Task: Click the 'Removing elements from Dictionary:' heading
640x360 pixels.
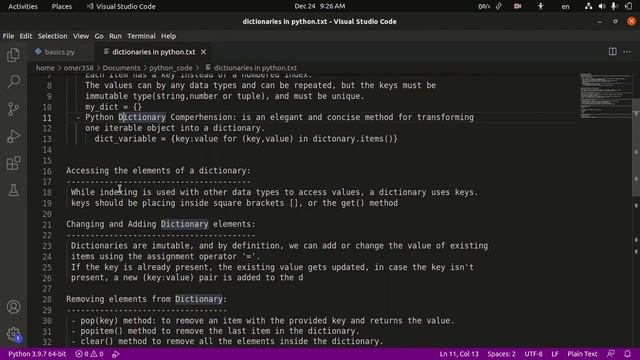Action: (147, 299)
